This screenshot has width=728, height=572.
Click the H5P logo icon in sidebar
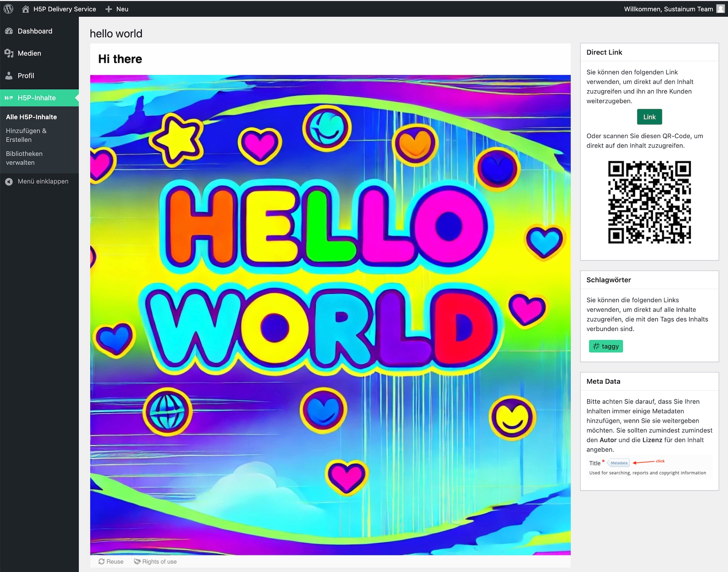(x=9, y=98)
